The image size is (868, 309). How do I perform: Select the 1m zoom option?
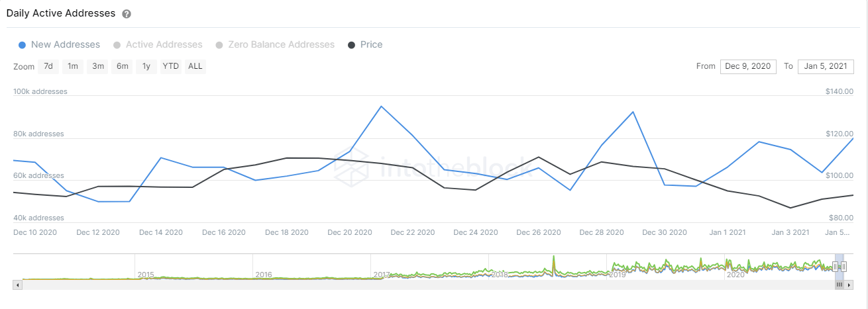pyautogui.click(x=73, y=66)
